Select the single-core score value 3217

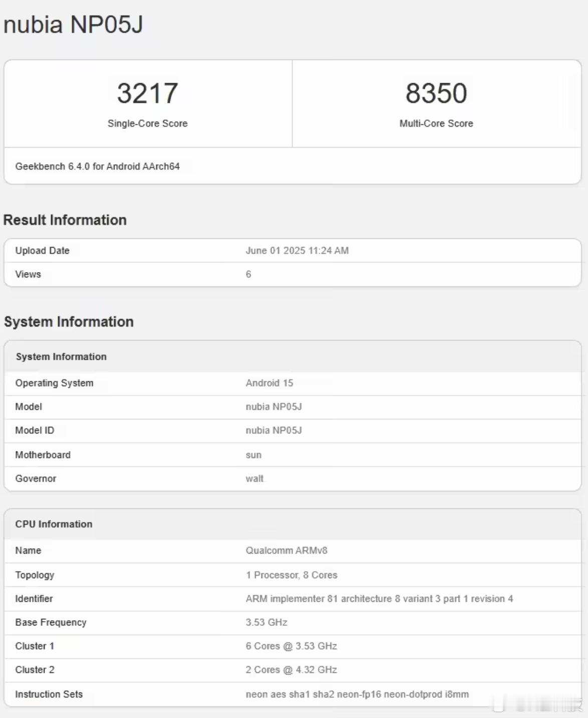point(147,93)
